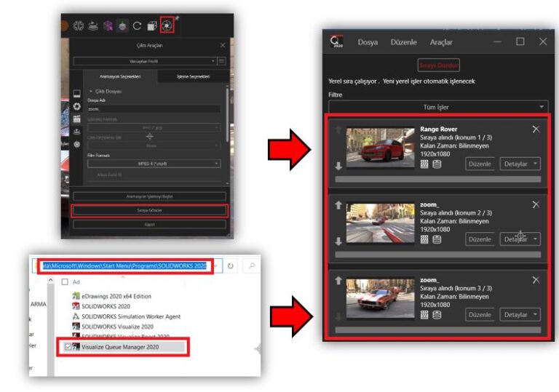Image resolution: width=559 pixels, height=392 pixels.
Task: Click the Explorer refresh icon beside the address bar
Action: pos(230,266)
